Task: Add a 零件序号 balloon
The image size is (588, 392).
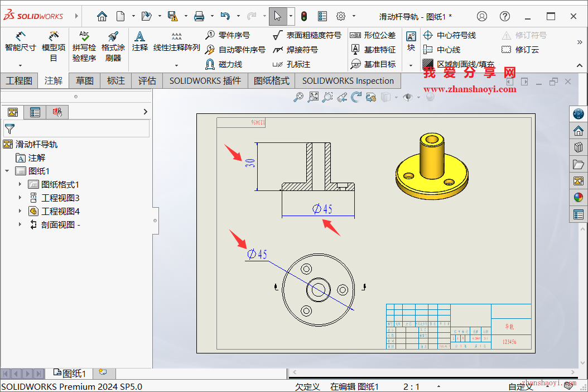Action: [x=227, y=35]
